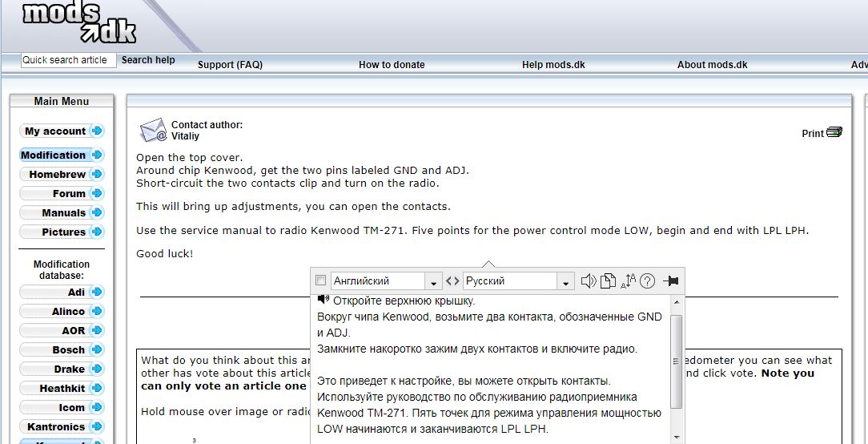Pin the translation popup
868x444 pixels.
point(670,281)
